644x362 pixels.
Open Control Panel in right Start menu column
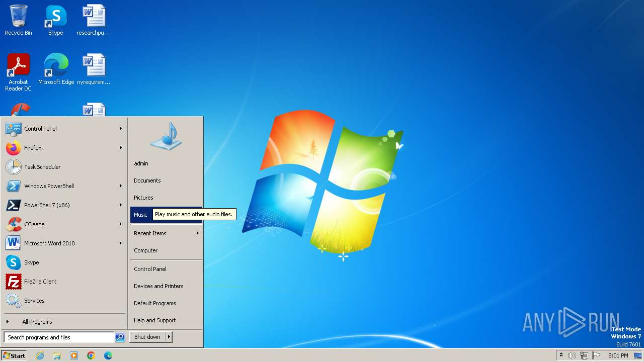pos(166,269)
